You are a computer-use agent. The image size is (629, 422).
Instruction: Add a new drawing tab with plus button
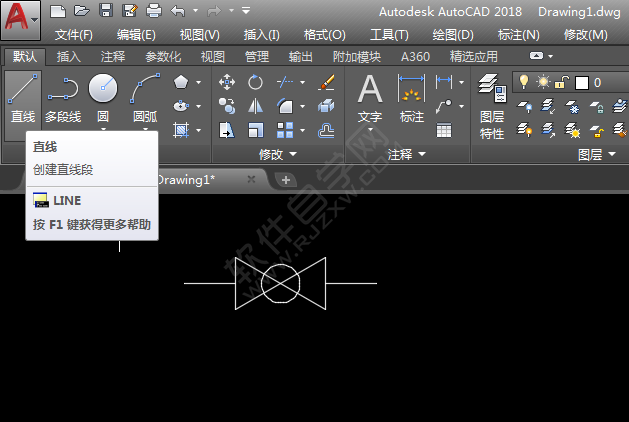(286, 180)
